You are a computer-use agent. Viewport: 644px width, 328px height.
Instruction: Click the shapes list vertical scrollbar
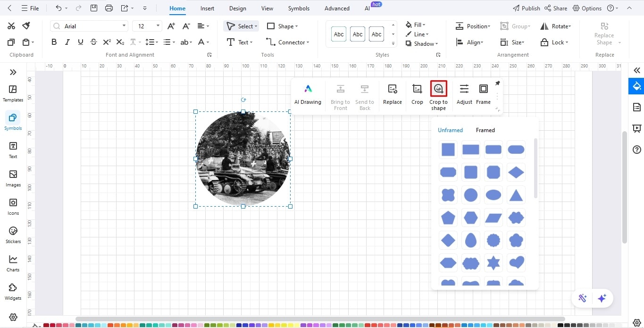coord(535,168)
